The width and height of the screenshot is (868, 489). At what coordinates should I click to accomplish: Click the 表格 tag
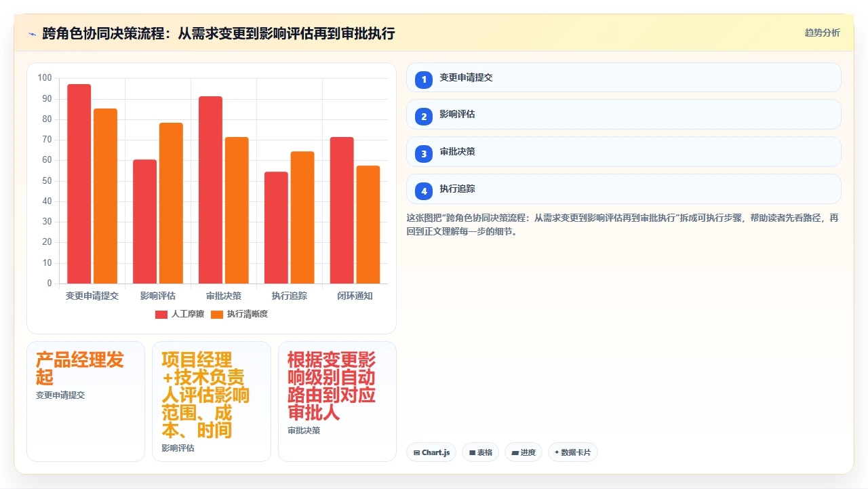coord(481,452)
